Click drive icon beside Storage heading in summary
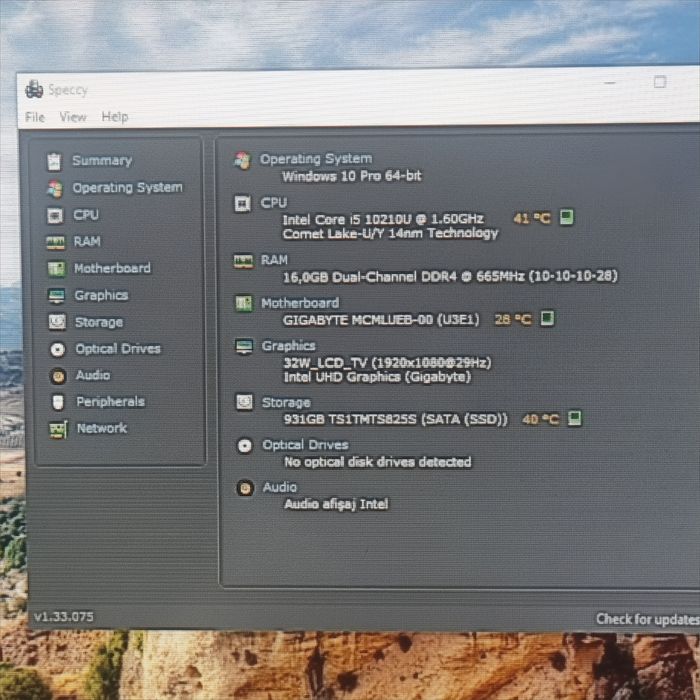This screenshot has height=700, width=700. coord(244,402)
